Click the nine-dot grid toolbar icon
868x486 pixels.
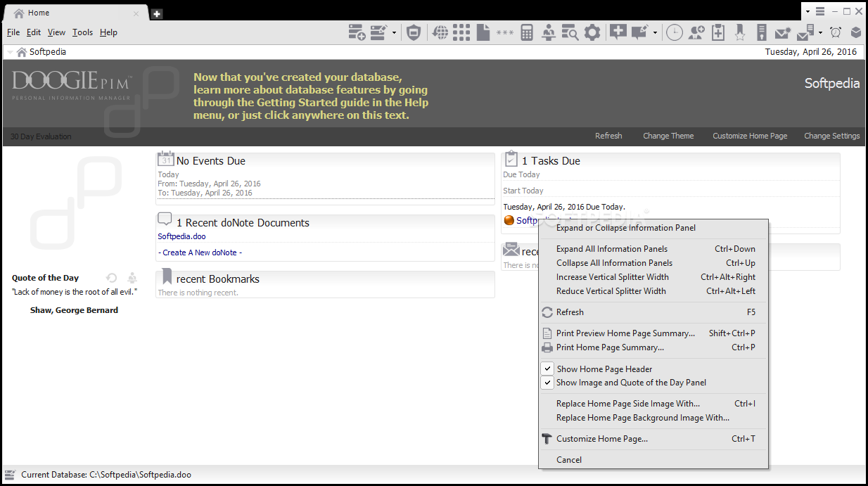(461, 32)
